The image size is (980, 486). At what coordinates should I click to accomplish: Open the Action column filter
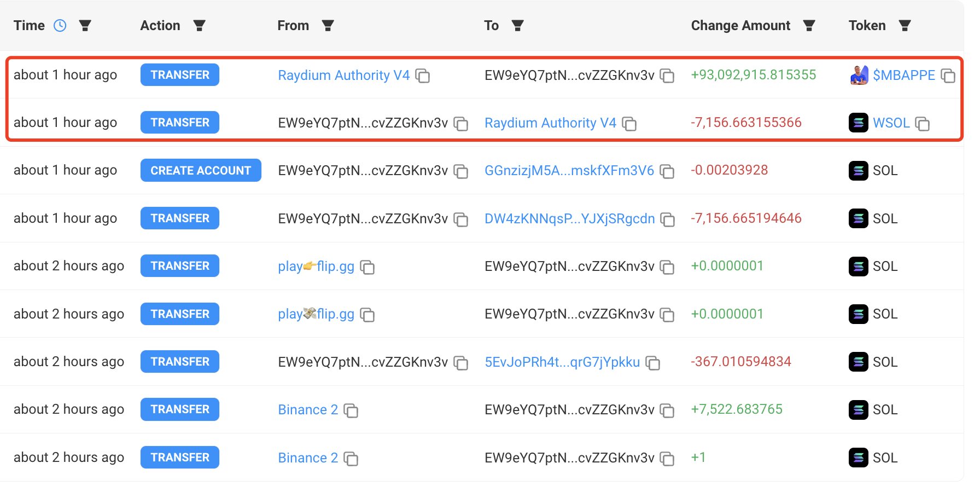pos(199,26)
